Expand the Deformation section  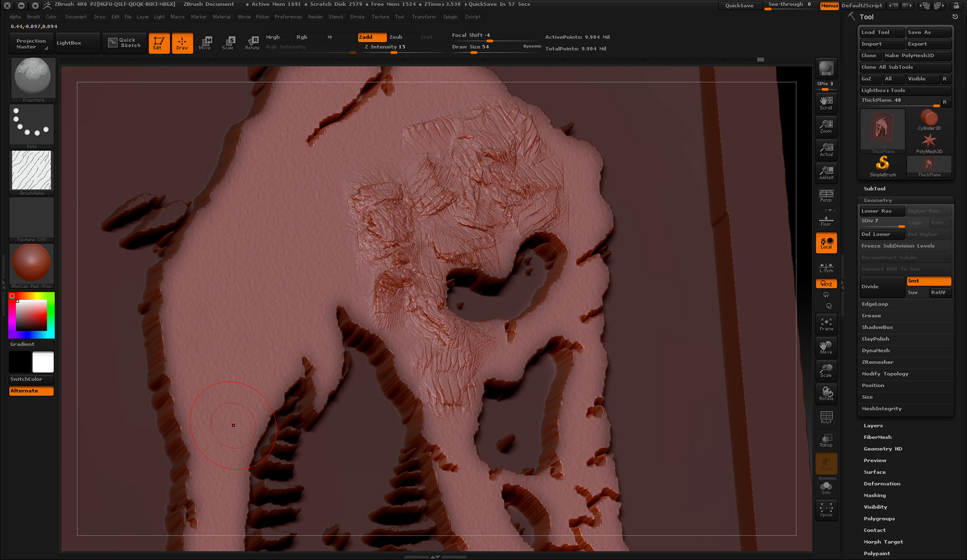pos(882,484)
